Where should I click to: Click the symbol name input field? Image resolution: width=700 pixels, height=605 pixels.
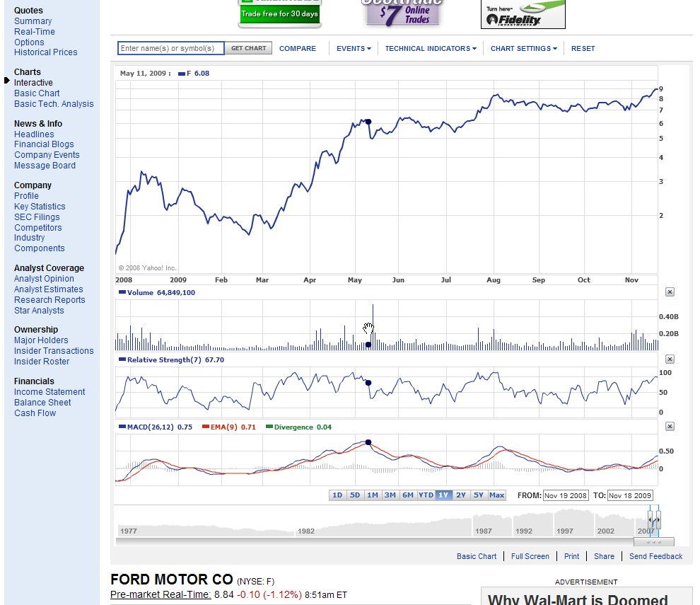click(171, 48)
